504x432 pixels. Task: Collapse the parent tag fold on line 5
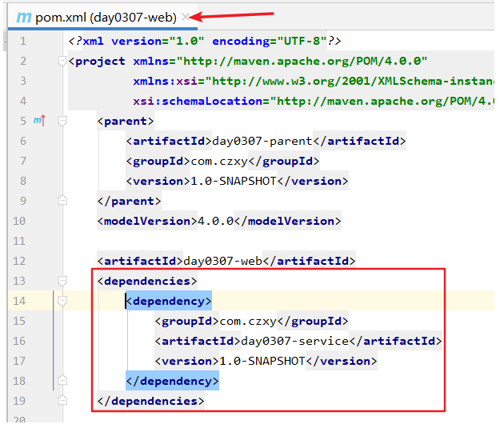62,121
